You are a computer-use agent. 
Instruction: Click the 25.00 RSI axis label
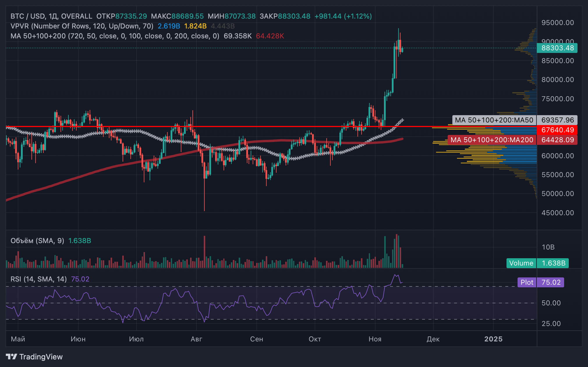[551, 324]
